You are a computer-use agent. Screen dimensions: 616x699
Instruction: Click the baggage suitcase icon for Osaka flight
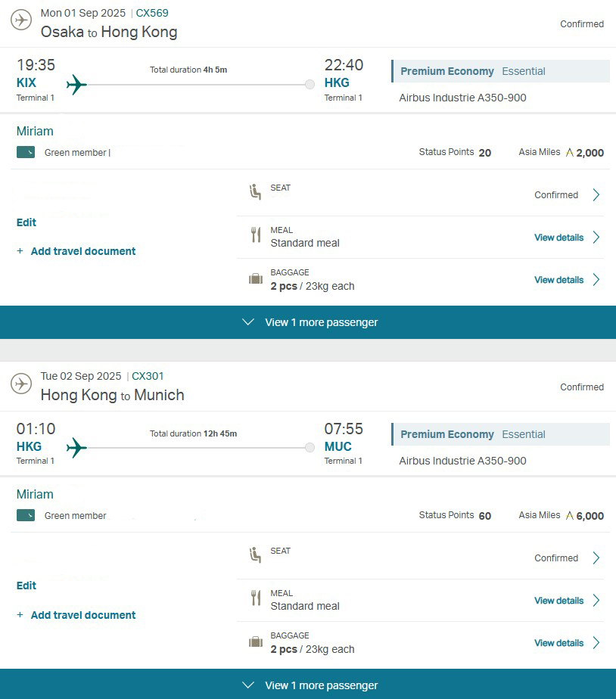tap(256, 279)
